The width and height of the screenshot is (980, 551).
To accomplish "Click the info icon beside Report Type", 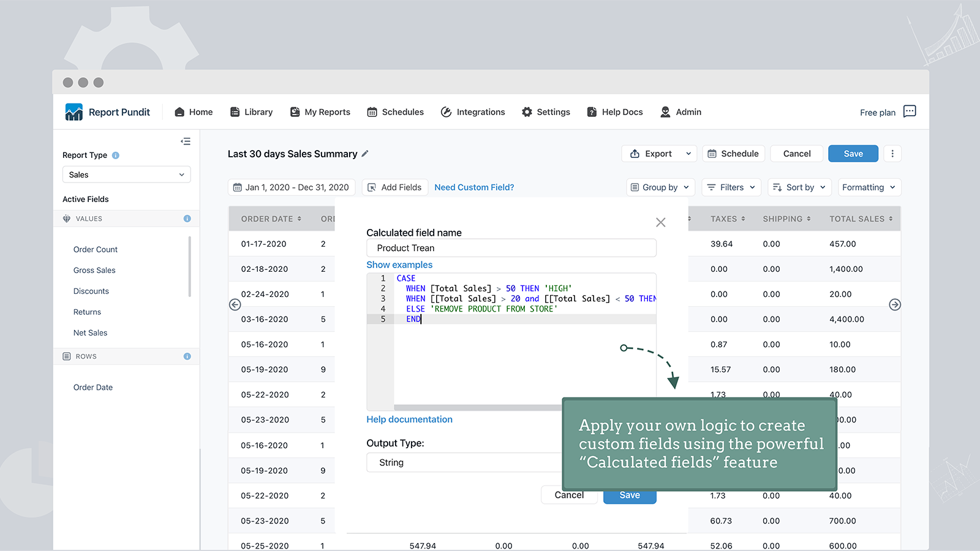I will tap(116, 156).
